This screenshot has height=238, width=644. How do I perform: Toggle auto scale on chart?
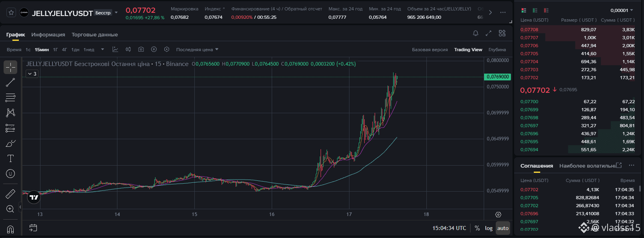click(503, 228)
